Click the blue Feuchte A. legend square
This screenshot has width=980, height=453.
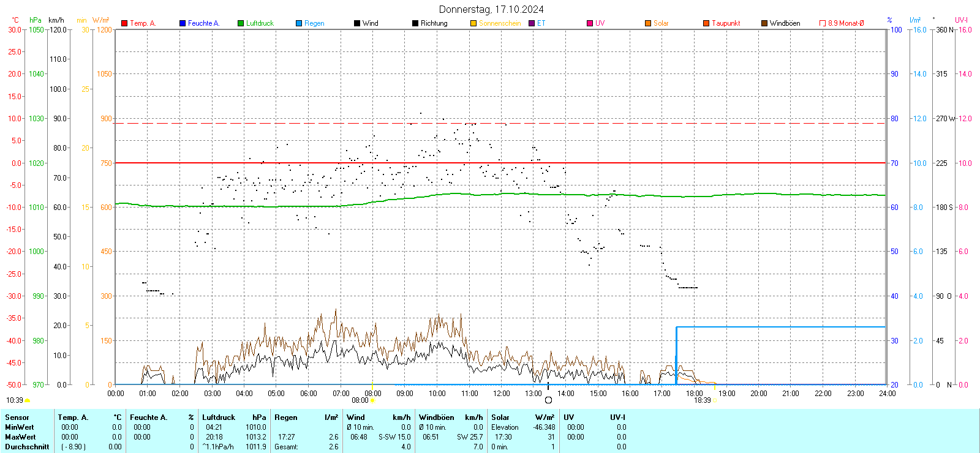click(183, 23)
